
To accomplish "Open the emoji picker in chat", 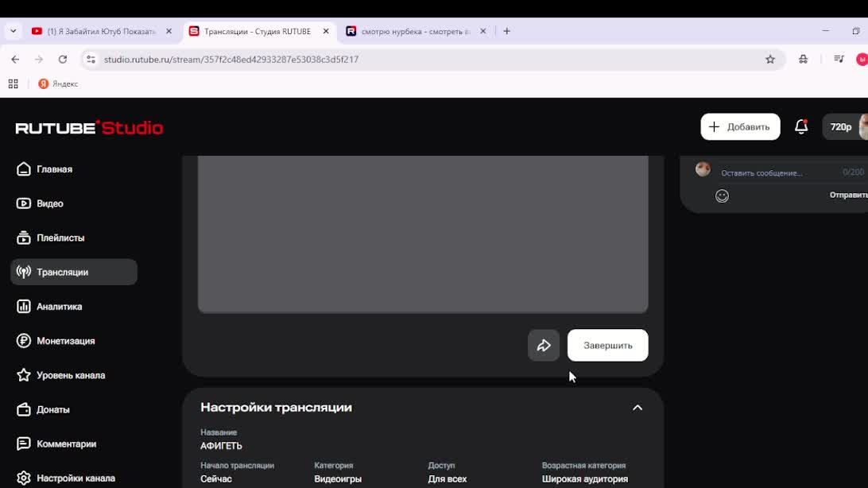I will pyautogui.click(x=722, y=196).
